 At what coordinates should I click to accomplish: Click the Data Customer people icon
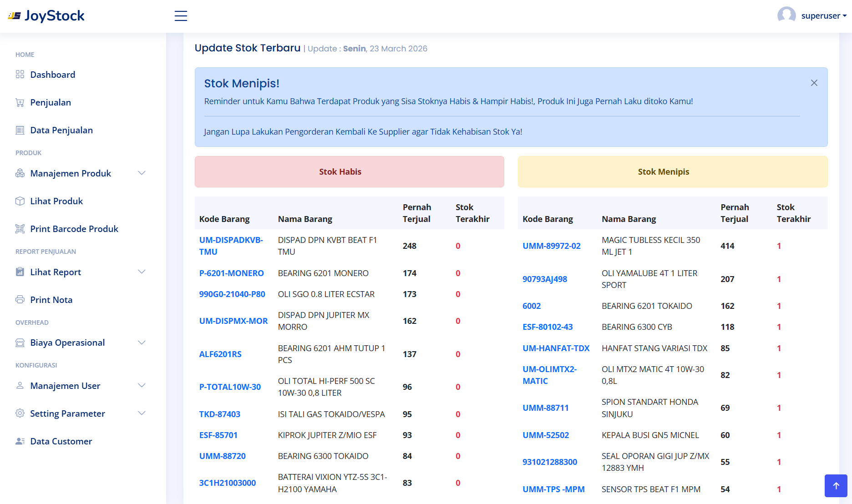20,441
